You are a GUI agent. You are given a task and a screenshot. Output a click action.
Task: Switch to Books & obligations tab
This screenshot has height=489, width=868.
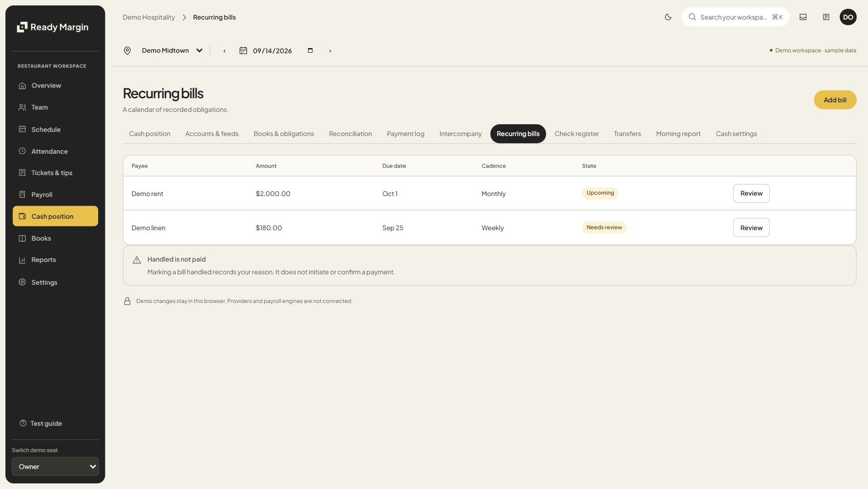[x=284, y=134]
